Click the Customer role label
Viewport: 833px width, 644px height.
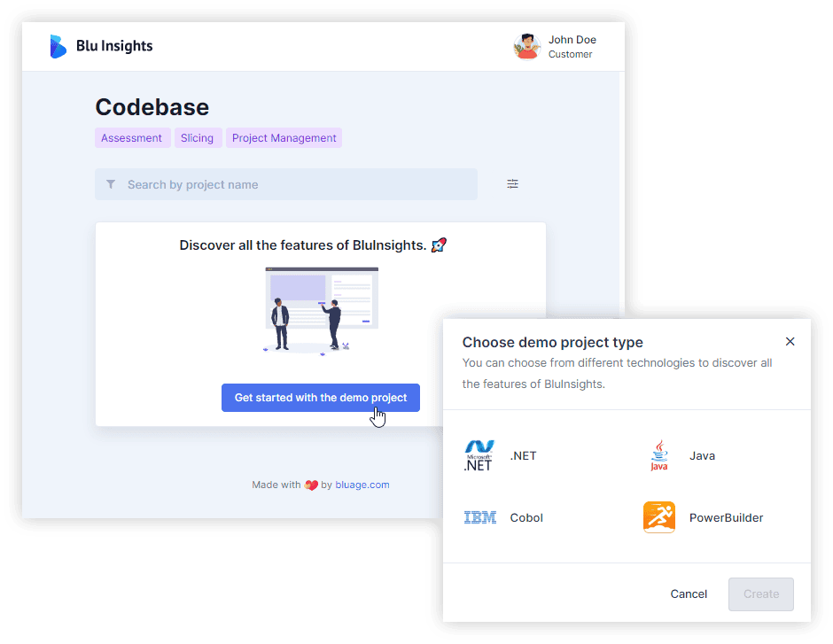(570, 54)
